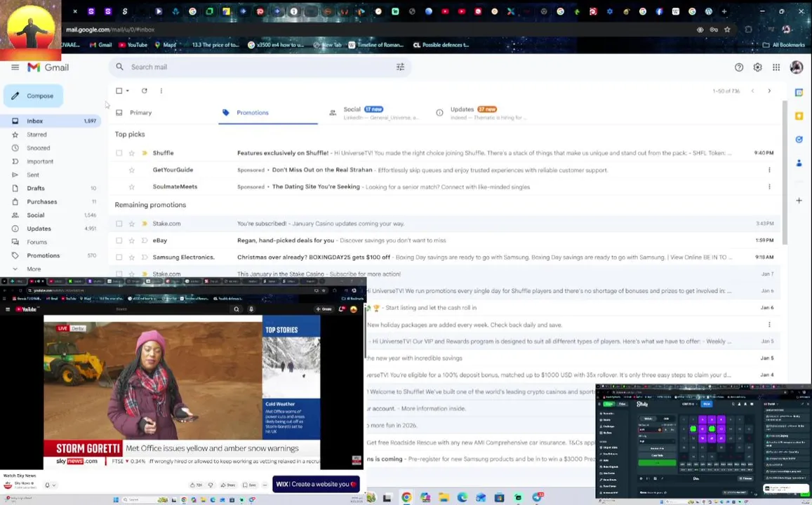
Task: Click the Wix 'Create a website' ad banner
Action: (x=316, y=484)
